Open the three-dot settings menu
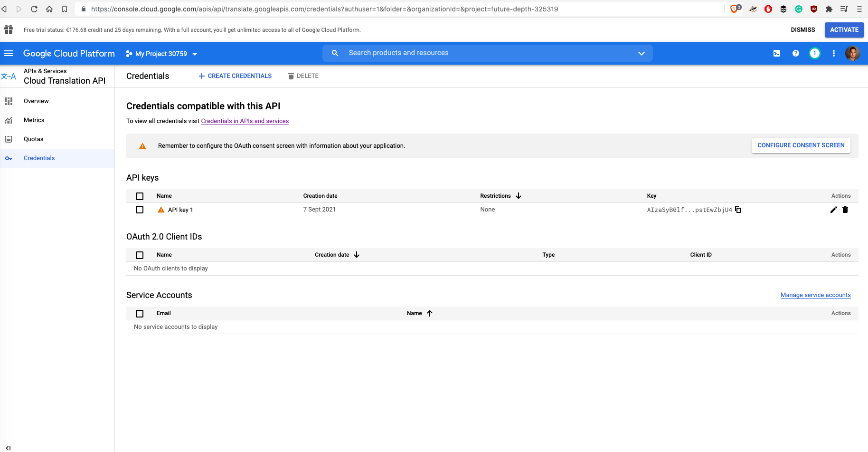This screenshot has width=868, height=452. [x=834, y=53]
